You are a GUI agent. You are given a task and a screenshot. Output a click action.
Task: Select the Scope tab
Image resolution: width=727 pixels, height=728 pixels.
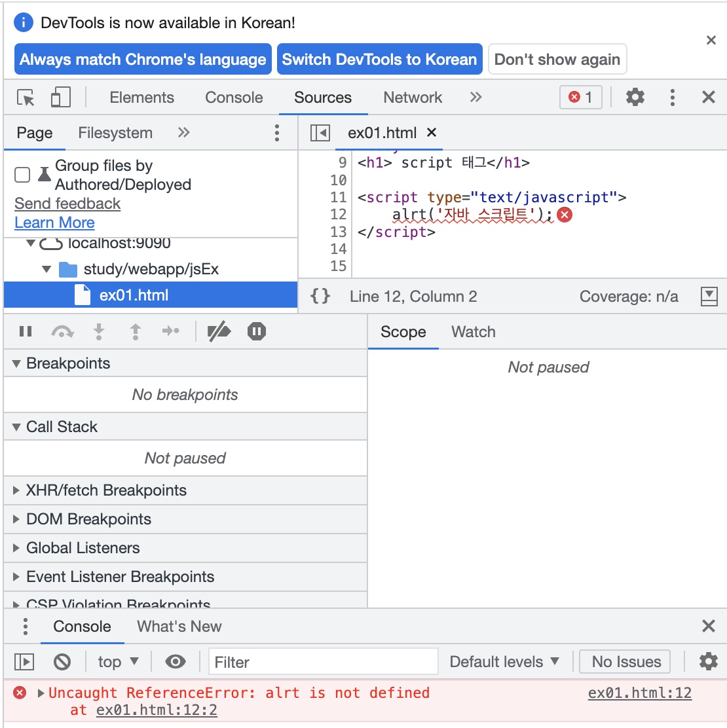(403, 332)
